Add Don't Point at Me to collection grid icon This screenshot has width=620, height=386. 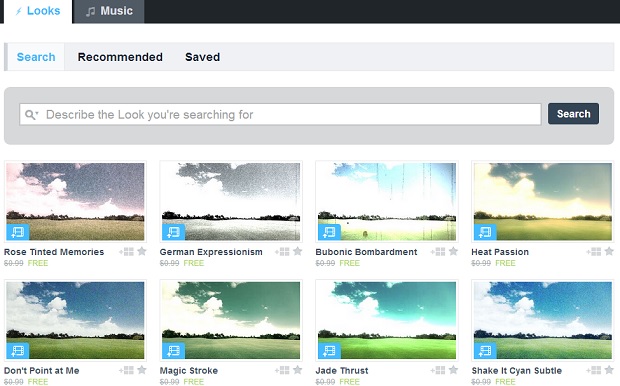coord(127,370)
